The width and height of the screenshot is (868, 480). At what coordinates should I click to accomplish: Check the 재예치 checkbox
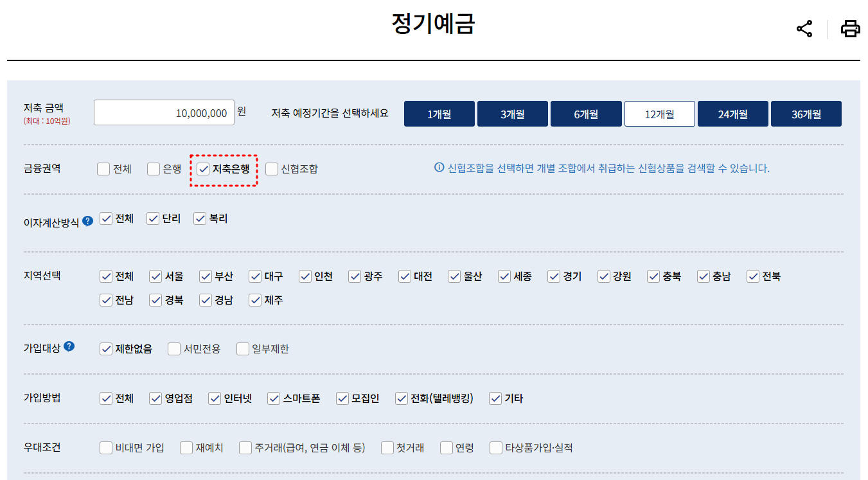[x=186, y=448]
